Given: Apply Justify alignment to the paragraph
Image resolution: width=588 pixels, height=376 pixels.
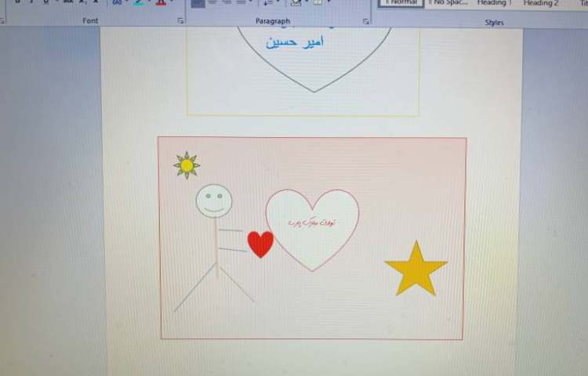Looking at the screenshot, I should click(x=241, y=2).
